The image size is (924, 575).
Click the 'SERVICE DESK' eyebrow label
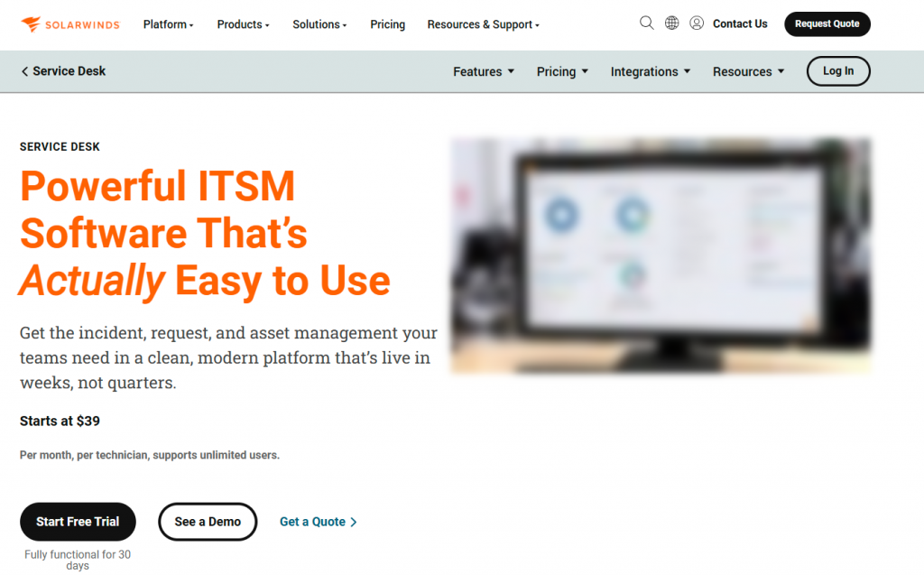pos(60,147)
